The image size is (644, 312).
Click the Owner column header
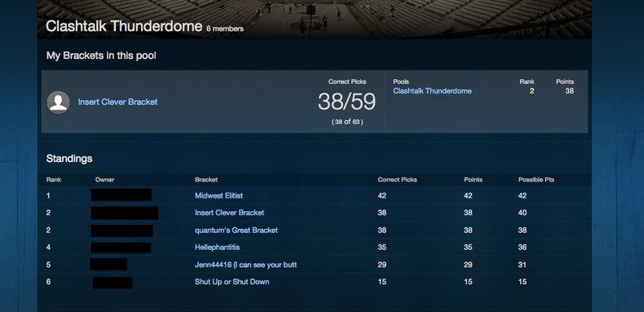tap(105, 180)
